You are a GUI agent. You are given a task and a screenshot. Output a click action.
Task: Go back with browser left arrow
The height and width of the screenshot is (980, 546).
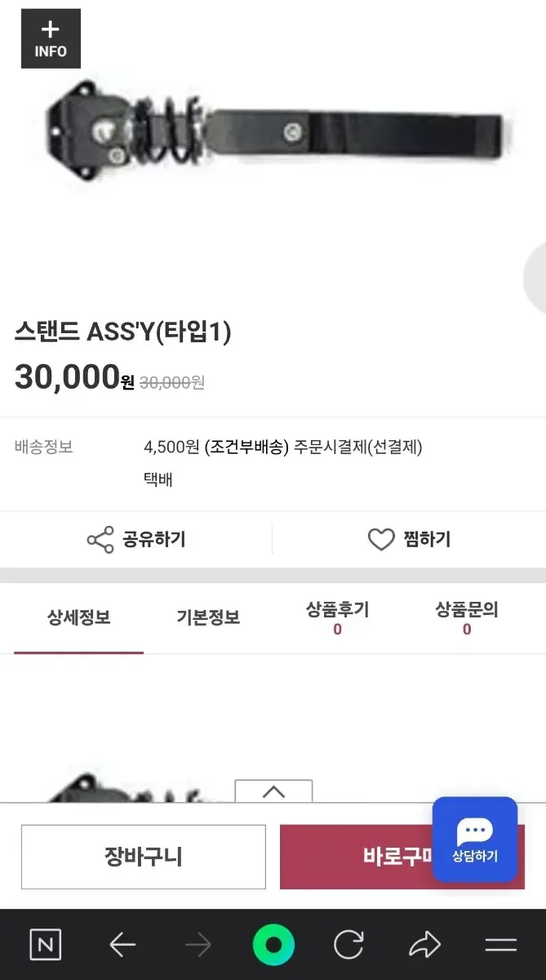coord(122,946)
